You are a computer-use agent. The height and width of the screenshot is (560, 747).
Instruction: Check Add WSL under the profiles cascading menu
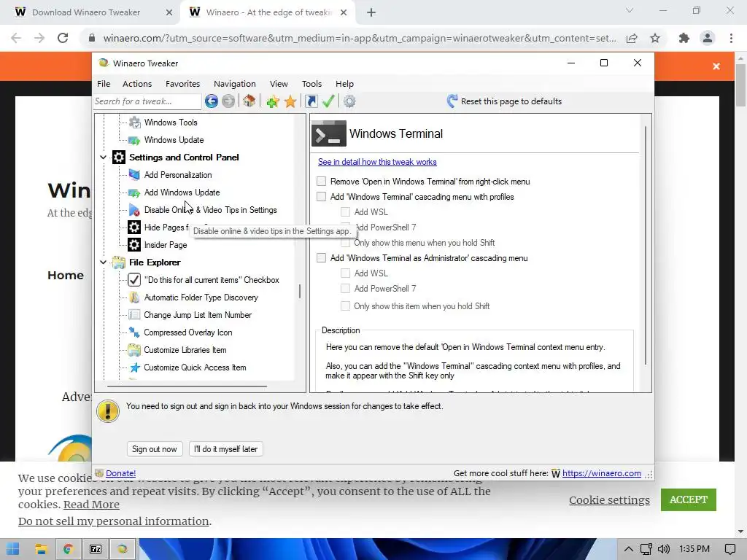point(345,212)
